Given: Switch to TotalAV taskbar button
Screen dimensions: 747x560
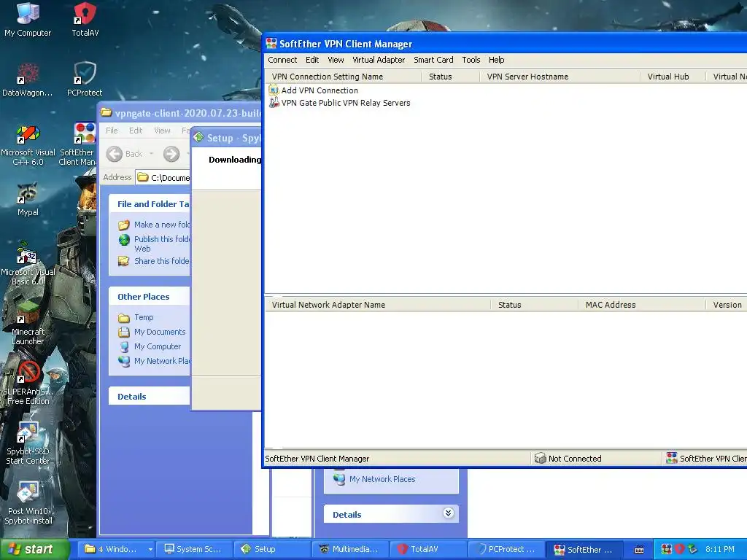Looking at the screenshot, I should 429,549.
